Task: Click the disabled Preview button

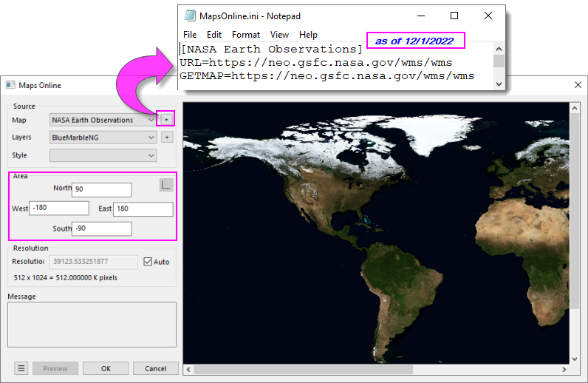Action: click(55, 368)
